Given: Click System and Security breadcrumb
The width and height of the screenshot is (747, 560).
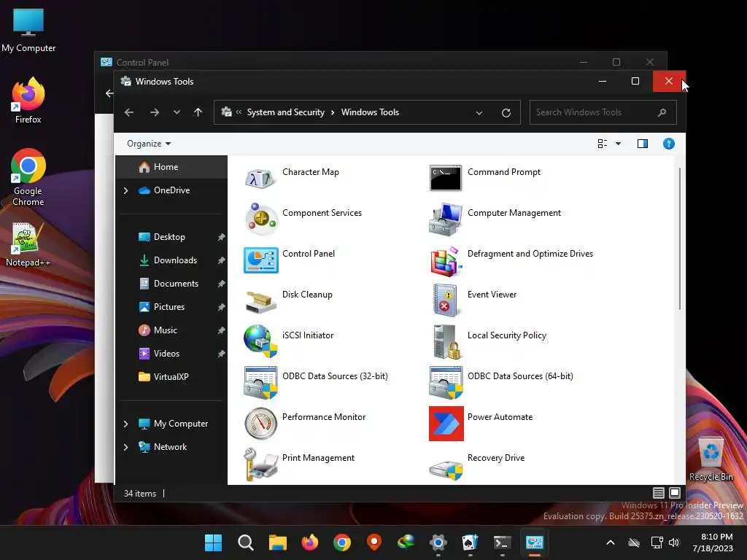Looking at the screenshot, I should click(x=285, y=112).
